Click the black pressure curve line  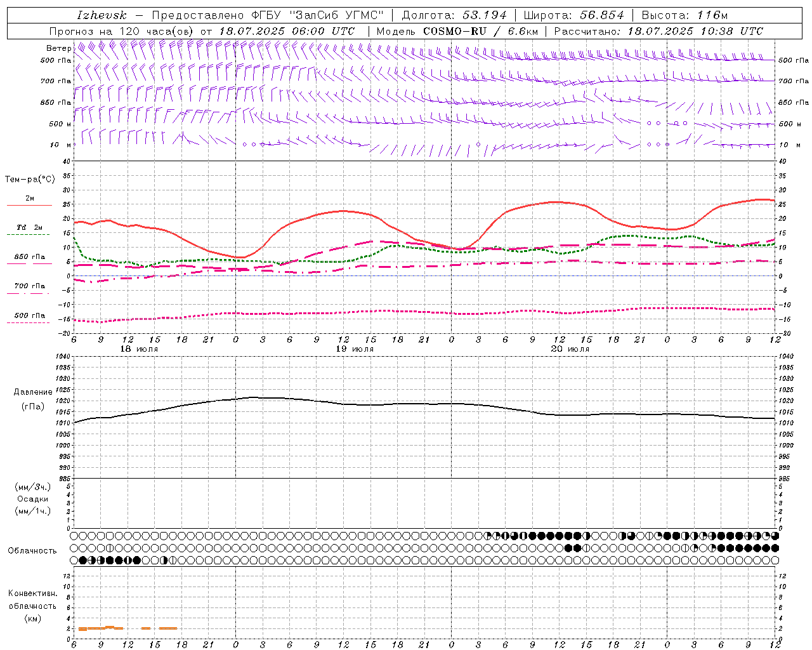tap(425, 404)
